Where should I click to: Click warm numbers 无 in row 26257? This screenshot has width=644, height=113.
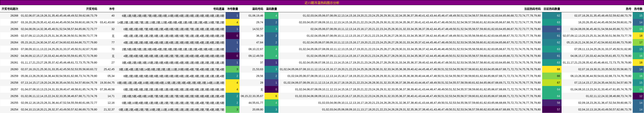pyautogui.click(x=262, y=89)
